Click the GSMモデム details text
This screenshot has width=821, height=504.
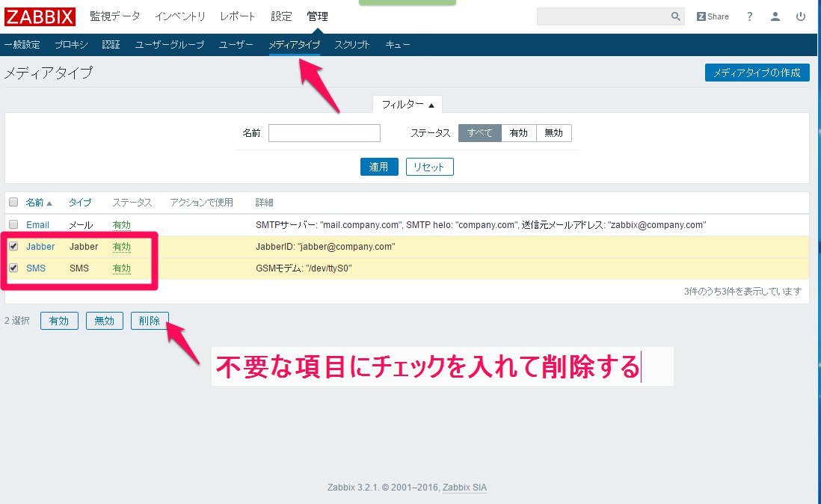point(304,268)
